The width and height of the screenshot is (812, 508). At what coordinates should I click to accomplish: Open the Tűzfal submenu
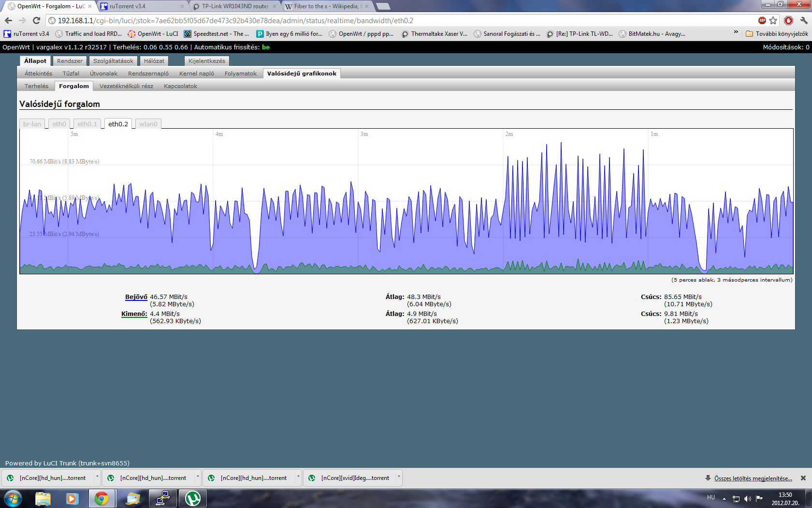click(71, 74)
